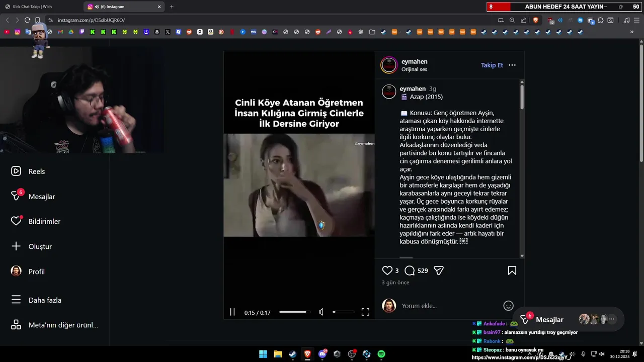This screenshot has width=644, height=362.
Task: Open Spotify from the taskbar
Action: 381,354
